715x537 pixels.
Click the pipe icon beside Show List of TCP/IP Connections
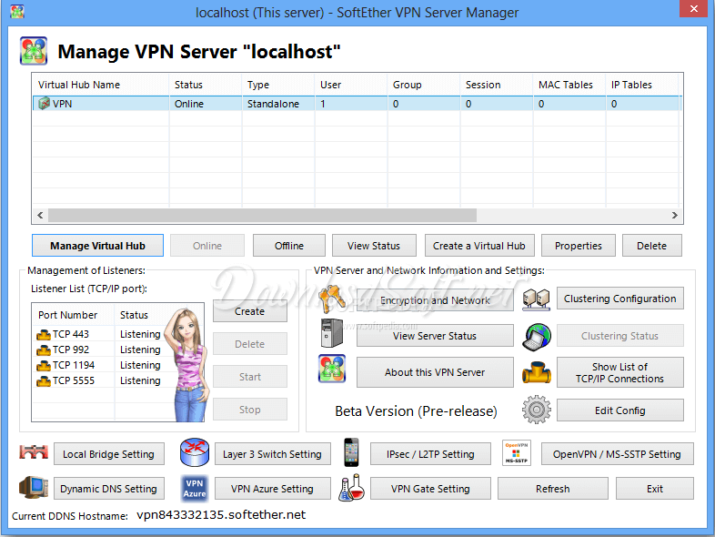(x=536, y=373)
